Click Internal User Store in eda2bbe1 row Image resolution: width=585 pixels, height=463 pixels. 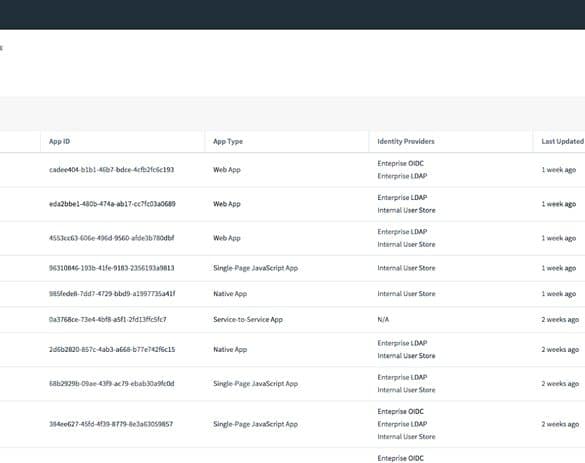406,210
